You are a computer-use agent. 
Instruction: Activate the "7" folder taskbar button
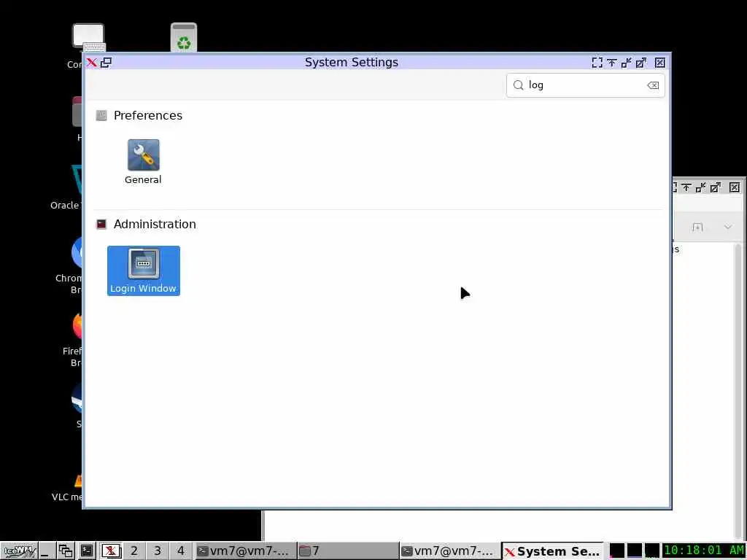pyautogui.click(x=348, y=551)
